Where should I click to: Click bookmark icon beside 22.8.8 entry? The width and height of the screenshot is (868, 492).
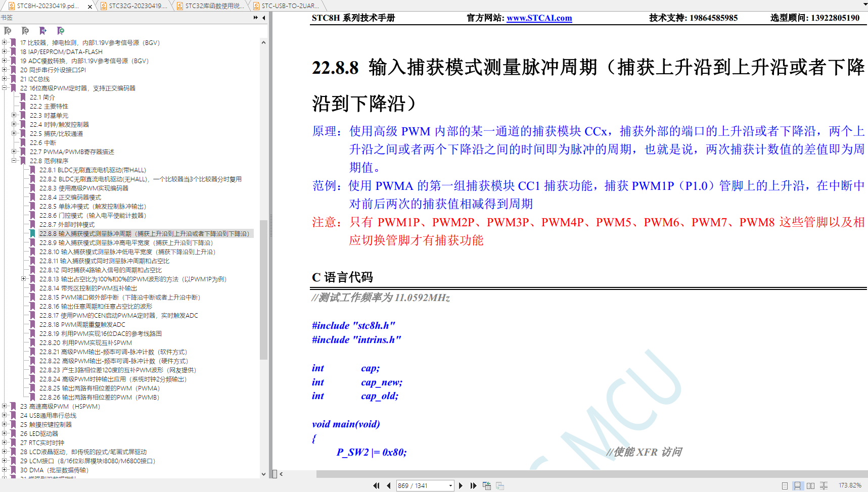coord(32,233)
